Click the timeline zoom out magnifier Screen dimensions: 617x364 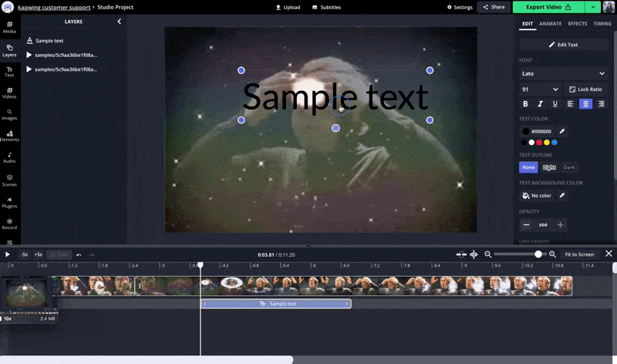click(x=487, y=254)
